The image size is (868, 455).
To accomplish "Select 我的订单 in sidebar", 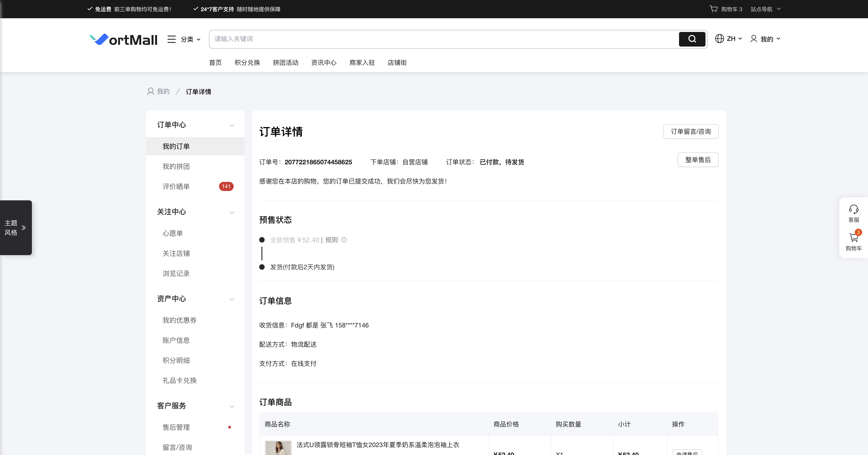I will [x=195, y=146].
